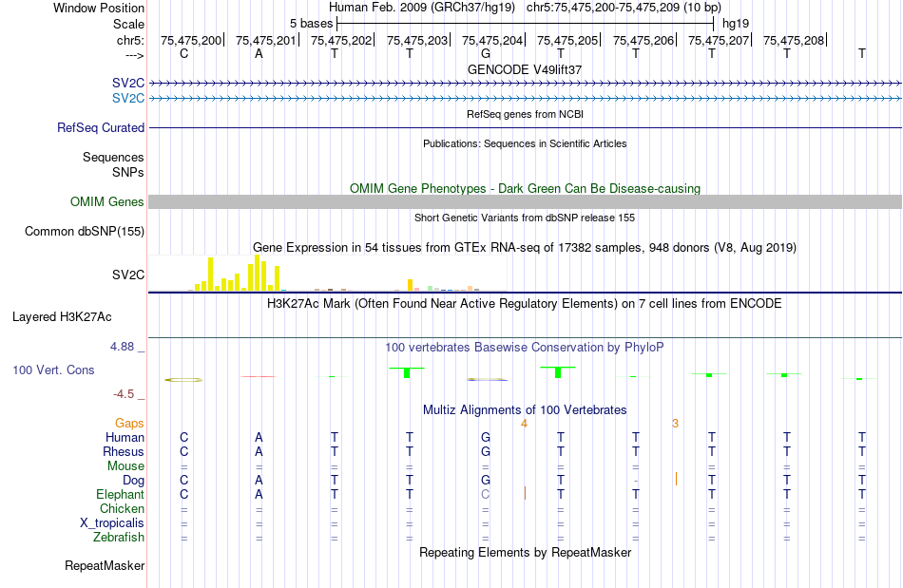Click the Window Position label

99,8
